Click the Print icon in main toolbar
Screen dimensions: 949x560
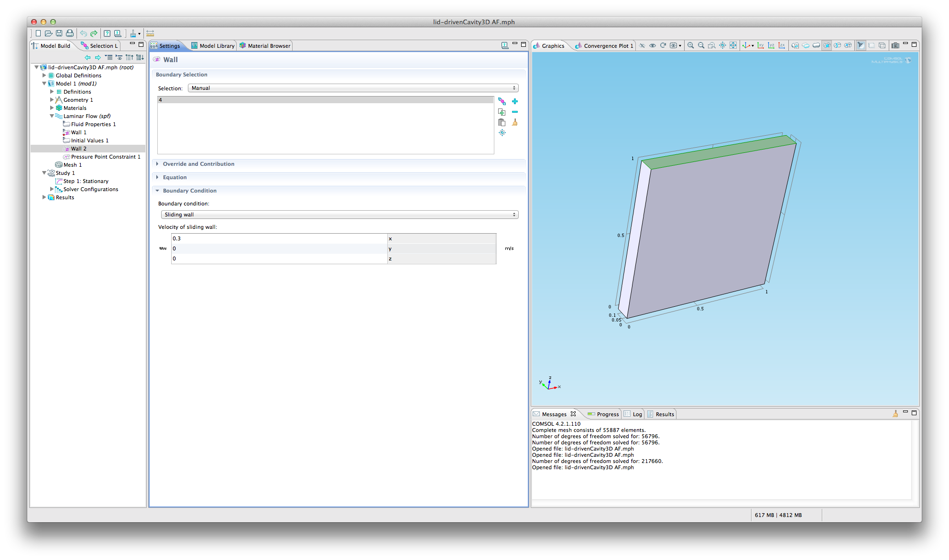point(70,33)
